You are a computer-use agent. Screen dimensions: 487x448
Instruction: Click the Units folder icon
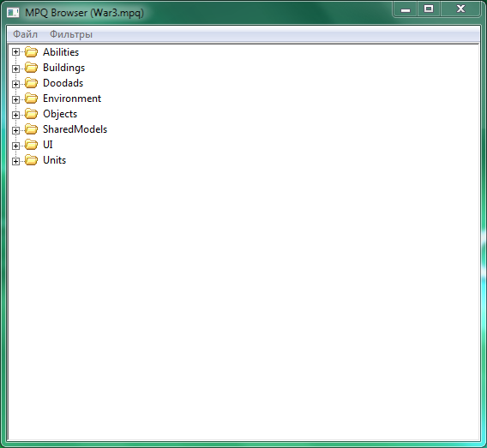(x=31, y=160)
